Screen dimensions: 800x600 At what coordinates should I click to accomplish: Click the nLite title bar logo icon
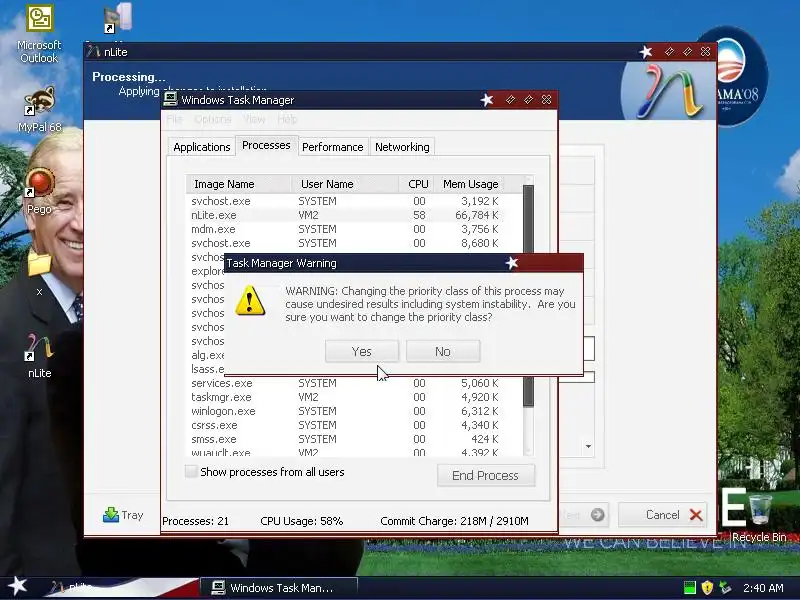point(93,51)
